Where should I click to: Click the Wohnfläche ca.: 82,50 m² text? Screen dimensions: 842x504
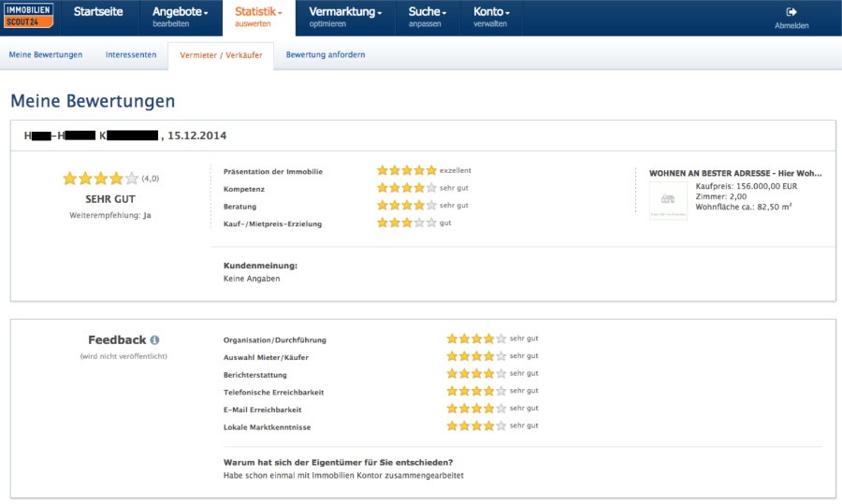coord(744,207)
